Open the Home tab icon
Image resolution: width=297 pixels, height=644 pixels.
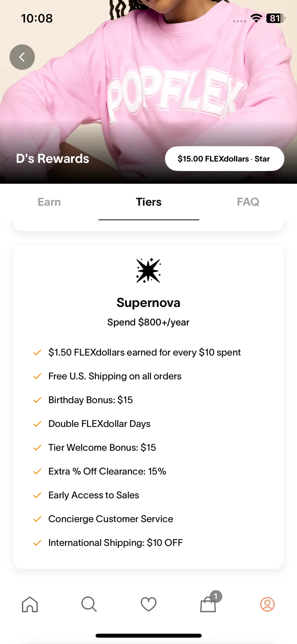(30, 604)
